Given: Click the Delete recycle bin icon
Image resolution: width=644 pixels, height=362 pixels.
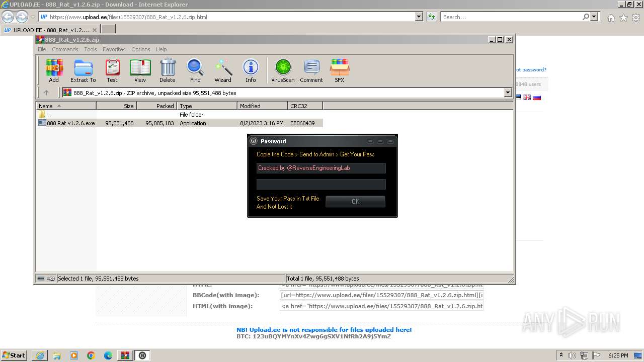Looking at the screenshot, I should click(x=168, y=70).
